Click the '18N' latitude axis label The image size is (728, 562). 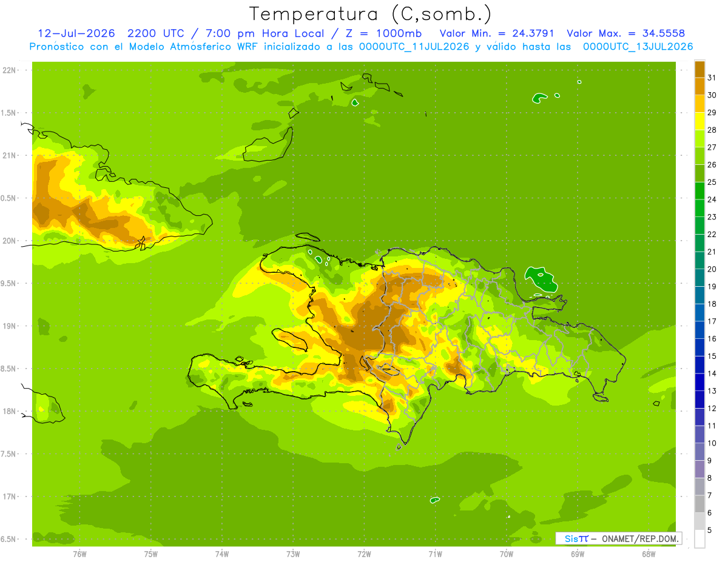click(x=10, y=411)
